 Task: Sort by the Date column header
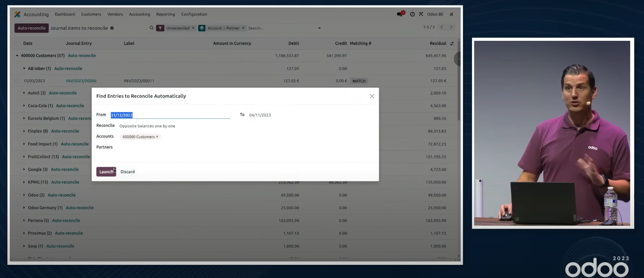point(28,44)
